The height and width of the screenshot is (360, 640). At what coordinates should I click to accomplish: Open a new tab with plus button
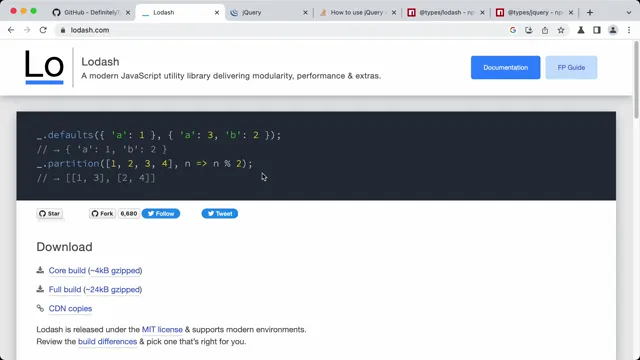click(590, 12)
